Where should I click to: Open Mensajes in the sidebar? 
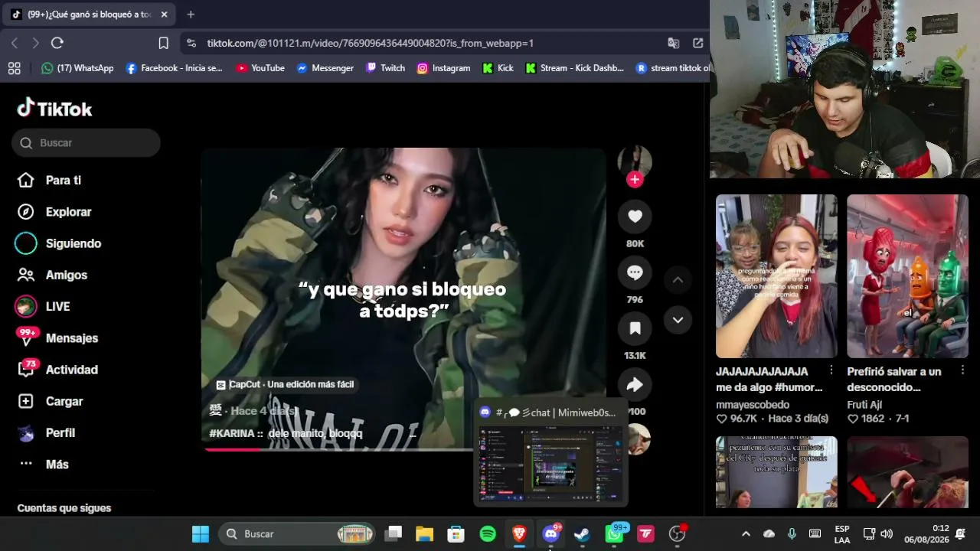coord(57,338)
